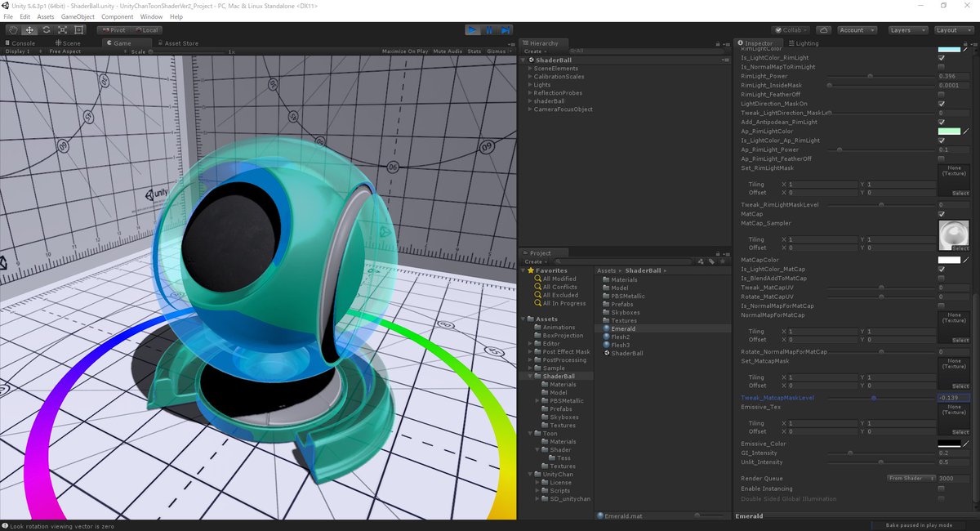Advance one frame with the Step button
Screen dimensions: 980x531
click(506, 30)
